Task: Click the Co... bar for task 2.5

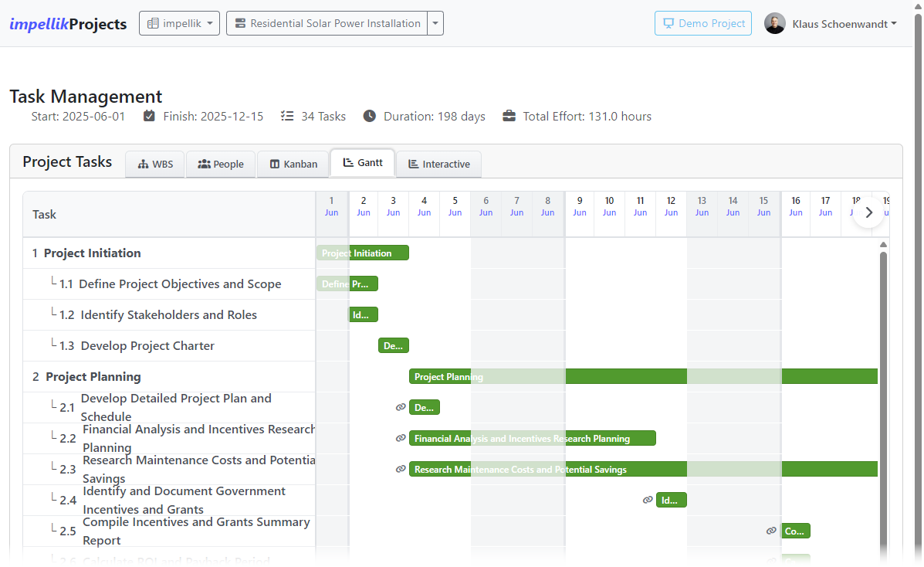Action: [x=796, y=531]
